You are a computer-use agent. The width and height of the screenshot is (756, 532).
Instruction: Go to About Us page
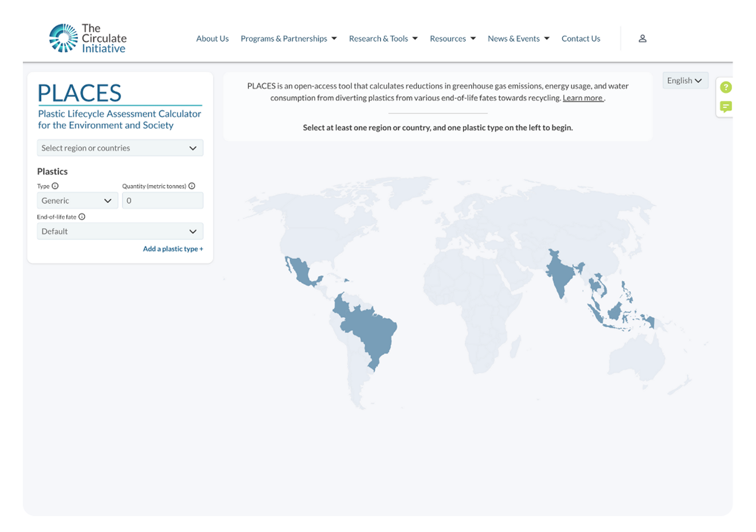212,38
